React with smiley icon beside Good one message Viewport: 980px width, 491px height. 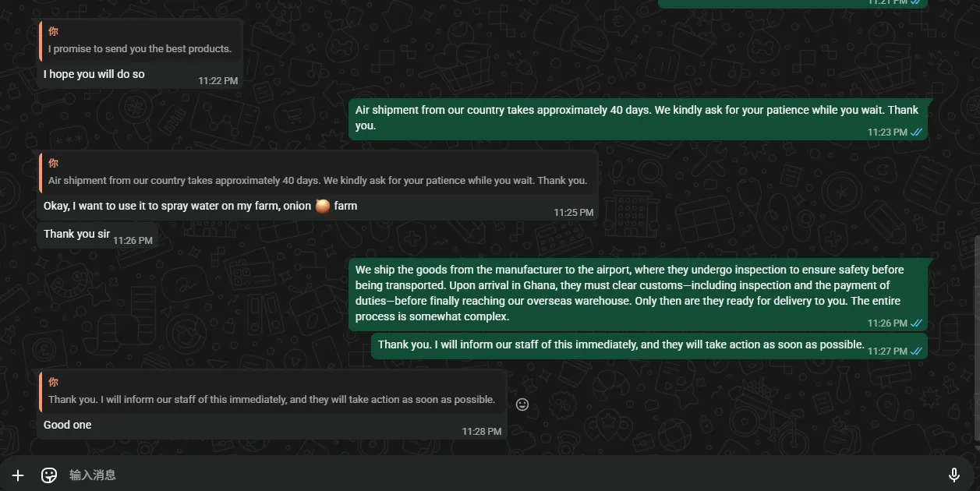pos(522,404)
